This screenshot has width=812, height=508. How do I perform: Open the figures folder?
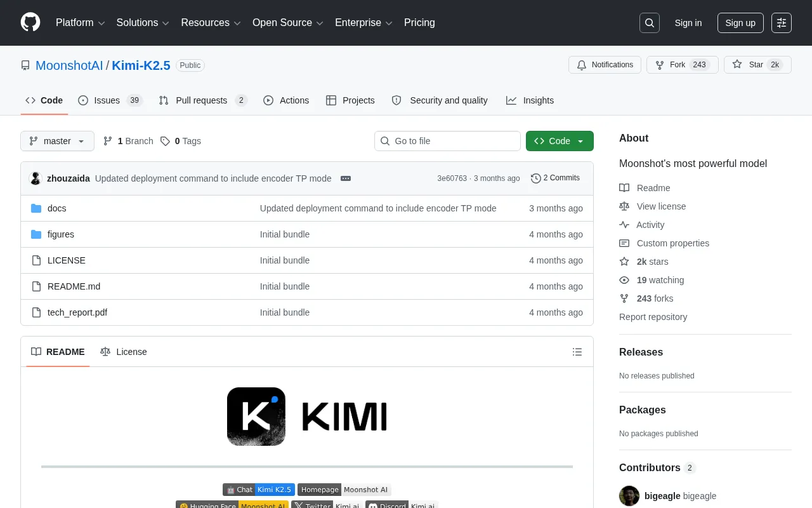point(61,234)
